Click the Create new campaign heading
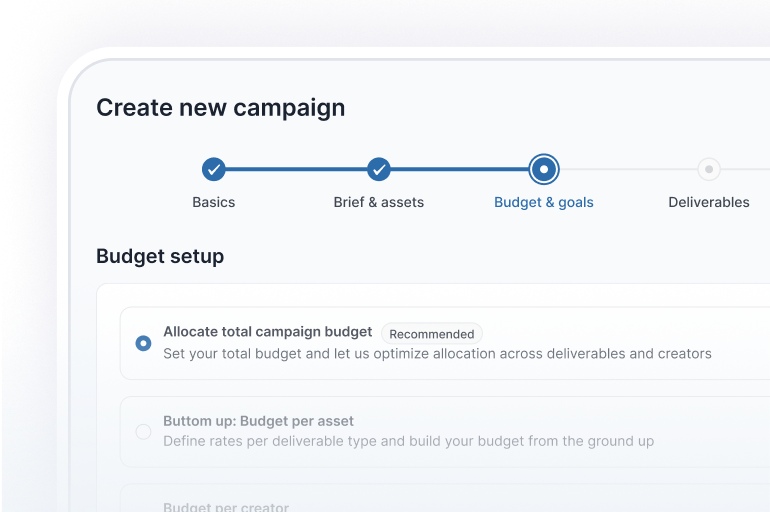Viewport: 770px width, 512px height. (220, 108)
